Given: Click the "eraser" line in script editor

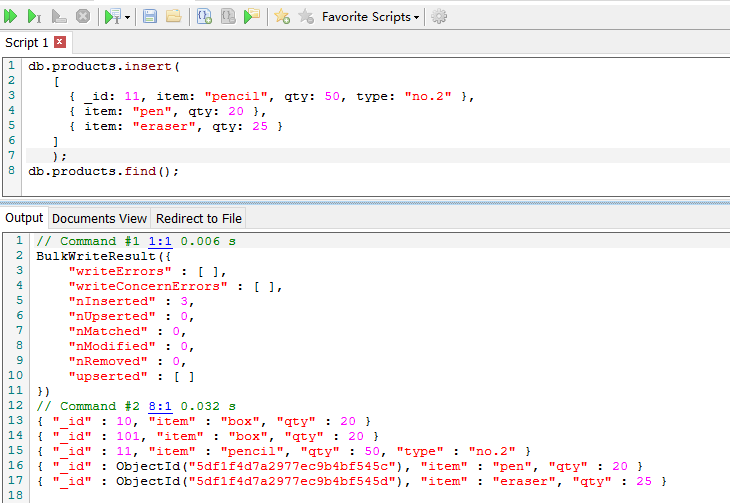Looking at the screenshot, I should [x=176, y=126].
